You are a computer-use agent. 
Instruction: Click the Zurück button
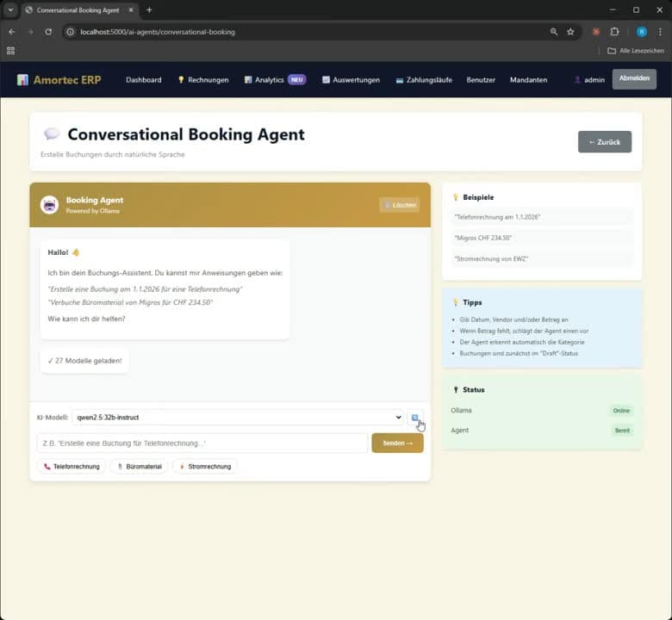click(604, 142)
